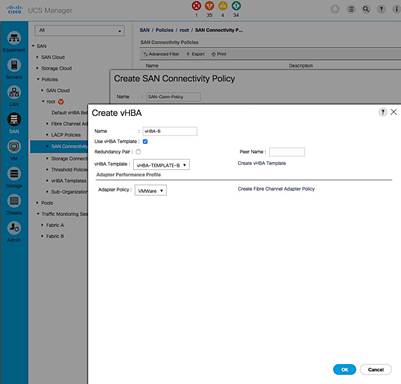Screen dimensions: 401x384
Task: Select SAN Cloud under SAN
Action: coord(53,57)
